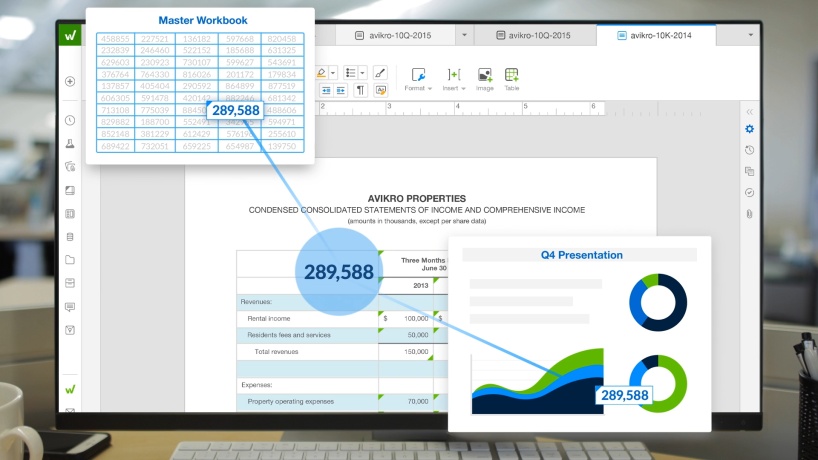Screen dimensions: 818x460
Task: Open the tab overflow dropdown at far right
Action: coord(750,35)
